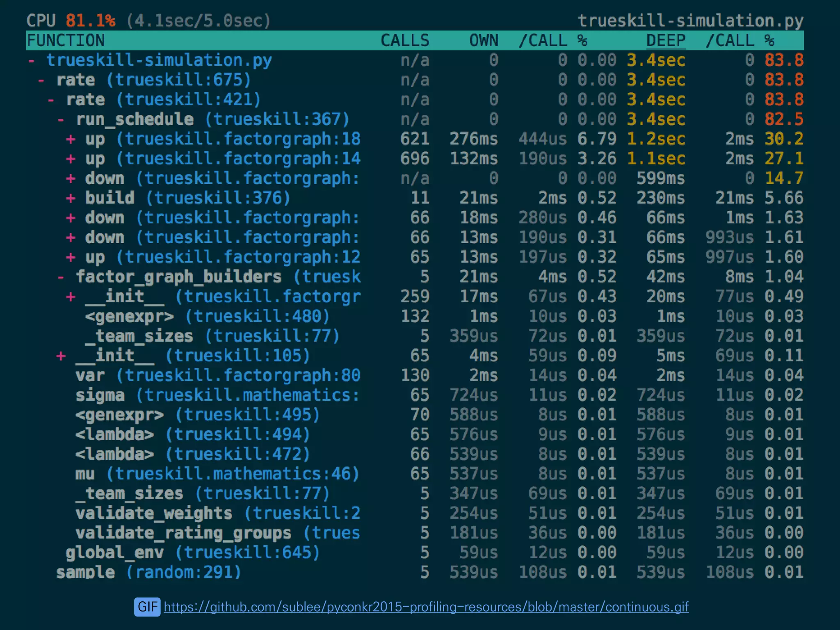The image size is (840, 630).
Task: Select the var (trueskill.factorgraph:80 row
Action: [x=415, y=376]
